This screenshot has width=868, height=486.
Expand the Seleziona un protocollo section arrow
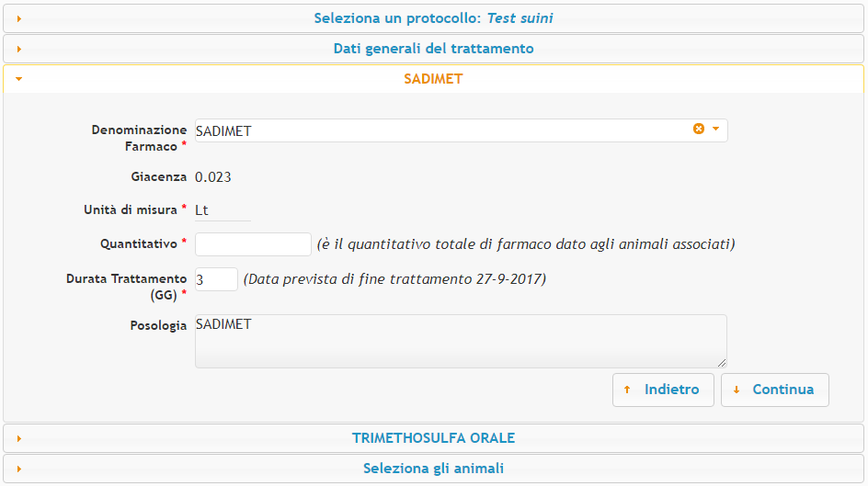18,18
